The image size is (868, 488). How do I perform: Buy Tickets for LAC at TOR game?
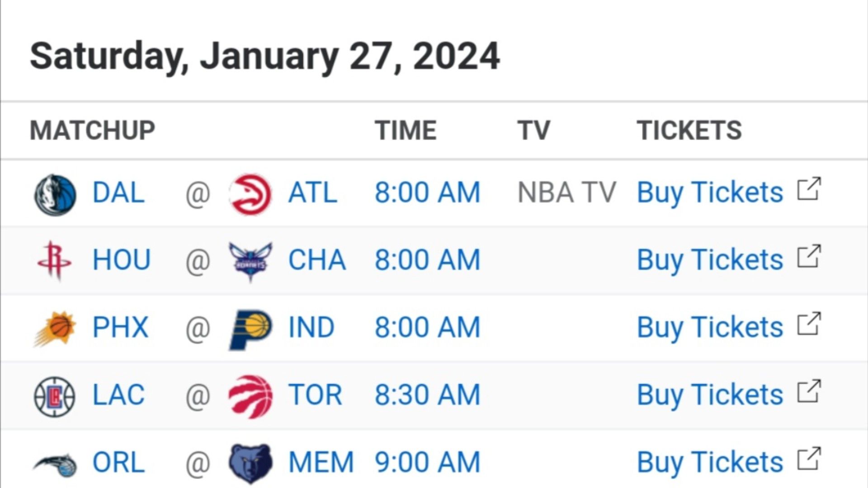click(x=710, y=395)
